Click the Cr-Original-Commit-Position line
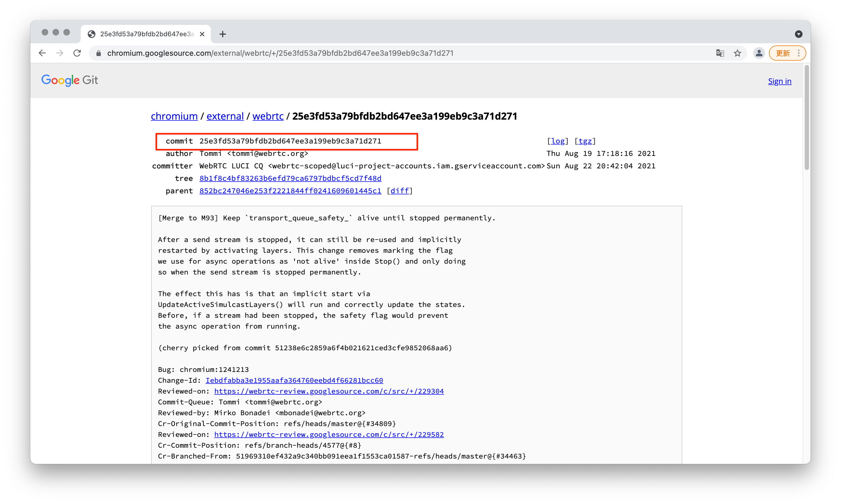 (277, 424)
